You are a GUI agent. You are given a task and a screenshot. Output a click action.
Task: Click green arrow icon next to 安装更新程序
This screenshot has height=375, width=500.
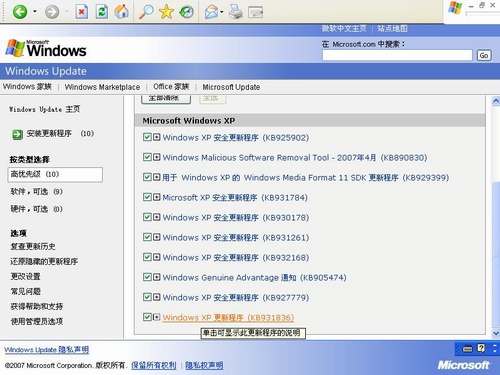(17, 134)
